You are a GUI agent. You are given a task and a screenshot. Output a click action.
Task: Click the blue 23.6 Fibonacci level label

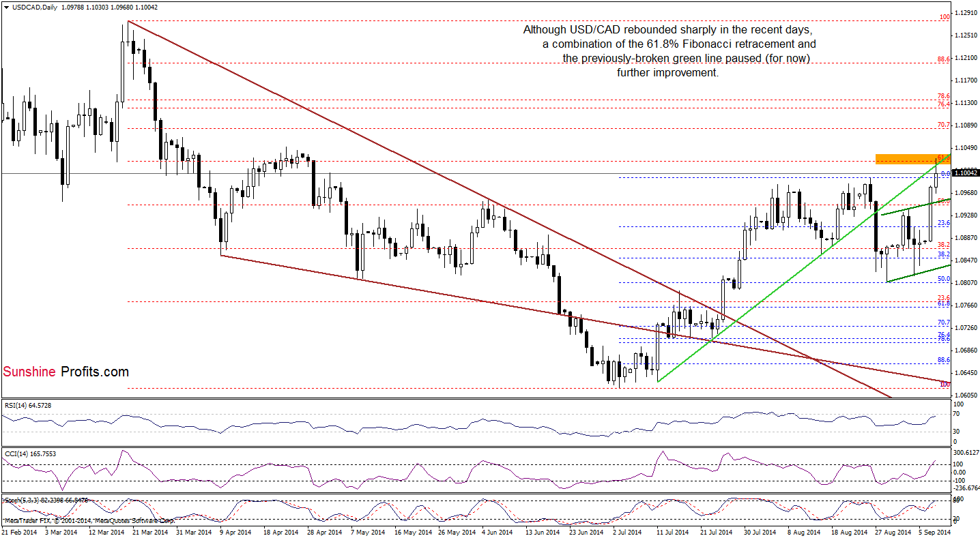(944, 223)
